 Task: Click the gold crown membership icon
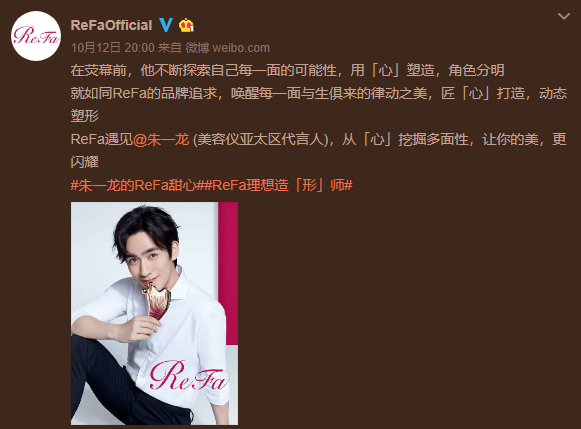coord(186,25)
